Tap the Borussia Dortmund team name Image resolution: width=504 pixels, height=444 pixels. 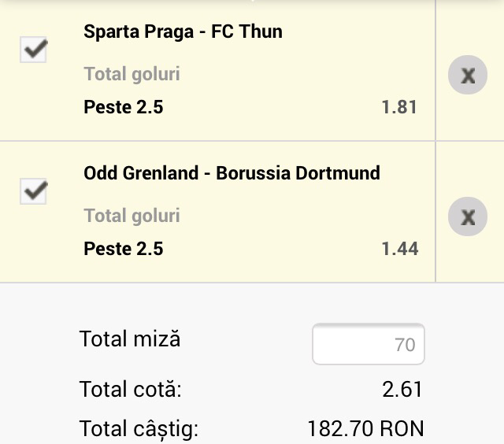298,173
